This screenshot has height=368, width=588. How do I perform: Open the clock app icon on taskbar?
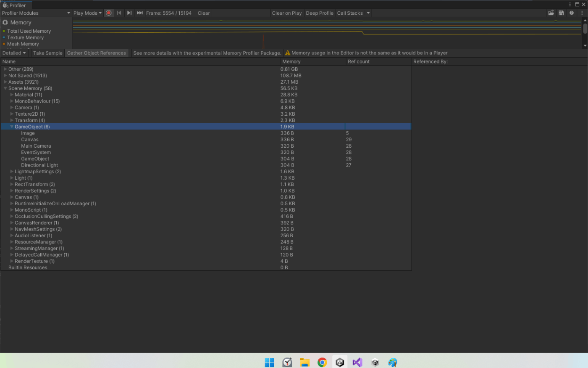point(287,362)
